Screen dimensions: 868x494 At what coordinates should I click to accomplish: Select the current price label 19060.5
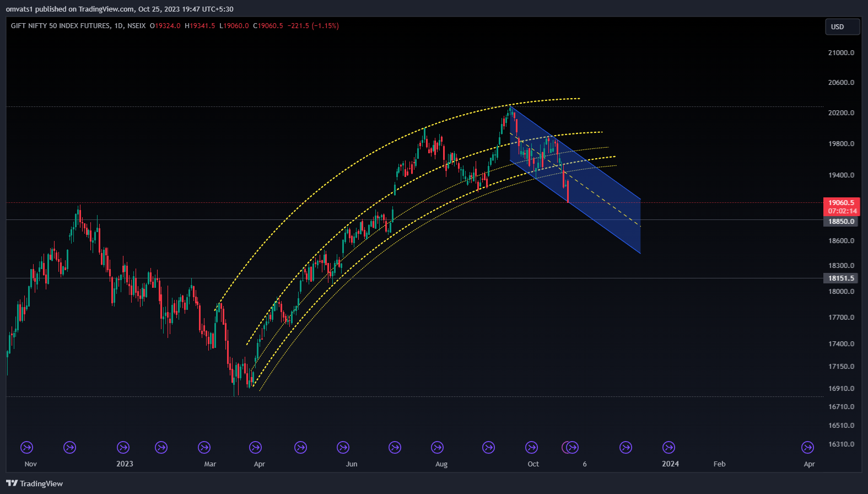[841, 203]
